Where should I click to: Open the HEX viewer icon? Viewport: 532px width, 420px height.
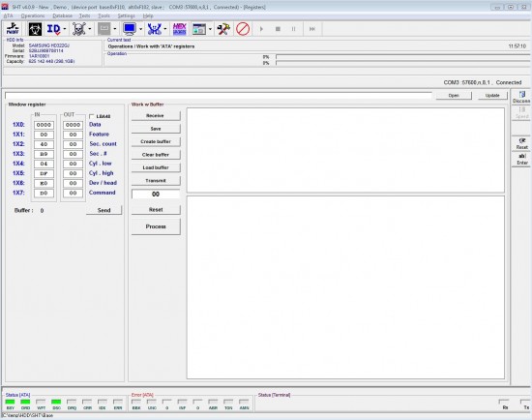click(180, 29)
